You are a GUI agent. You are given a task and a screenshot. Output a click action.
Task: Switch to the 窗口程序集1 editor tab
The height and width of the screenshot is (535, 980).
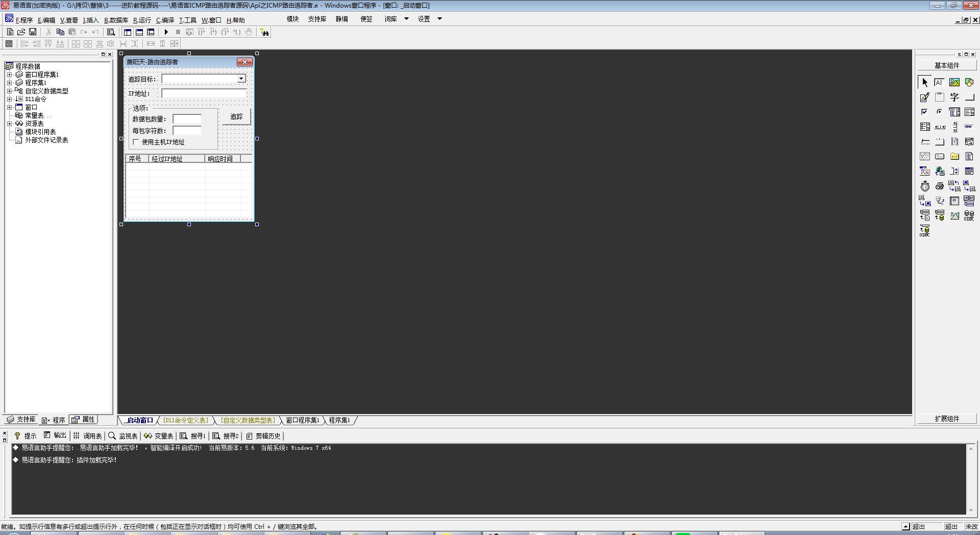point(303,420)
